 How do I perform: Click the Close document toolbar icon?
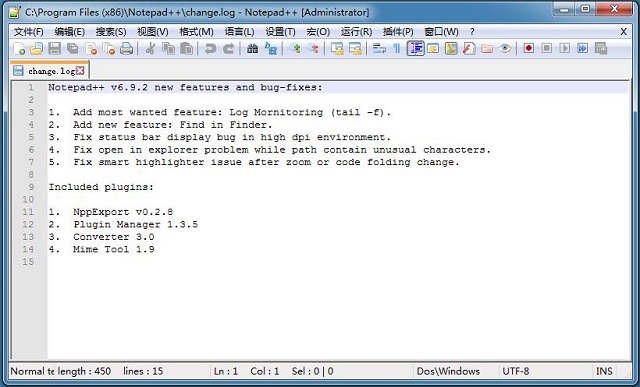click(91, 49)
